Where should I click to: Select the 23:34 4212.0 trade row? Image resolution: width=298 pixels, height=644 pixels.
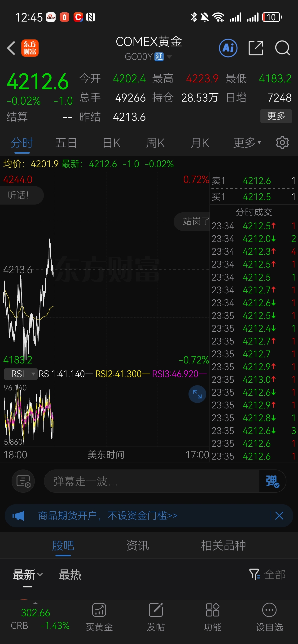(x=253, y=238)
